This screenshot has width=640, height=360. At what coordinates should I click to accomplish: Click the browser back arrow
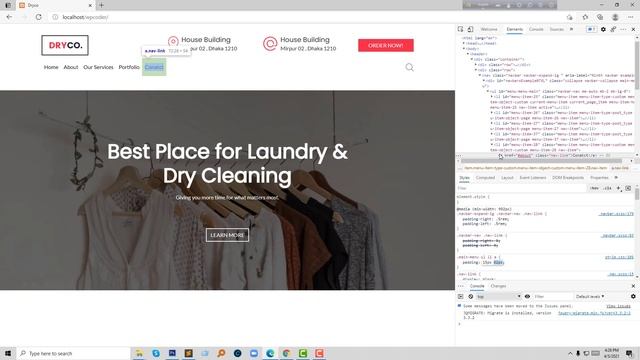(9, 17)
